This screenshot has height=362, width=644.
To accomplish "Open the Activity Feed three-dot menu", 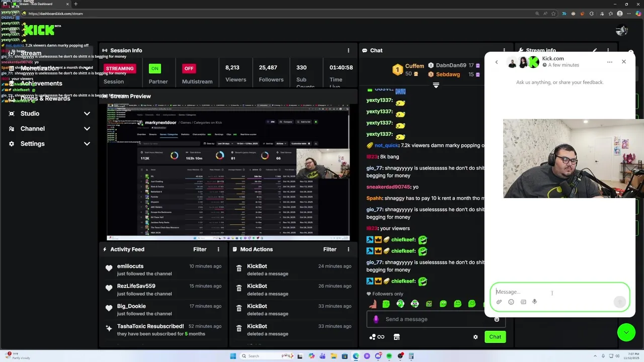I will (218, 249).
